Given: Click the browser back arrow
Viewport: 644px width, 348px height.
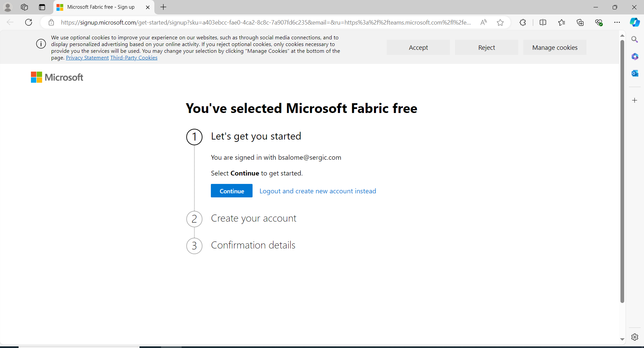Looking at the screenshot, I should pyautogui.click(x=10, y=22).
